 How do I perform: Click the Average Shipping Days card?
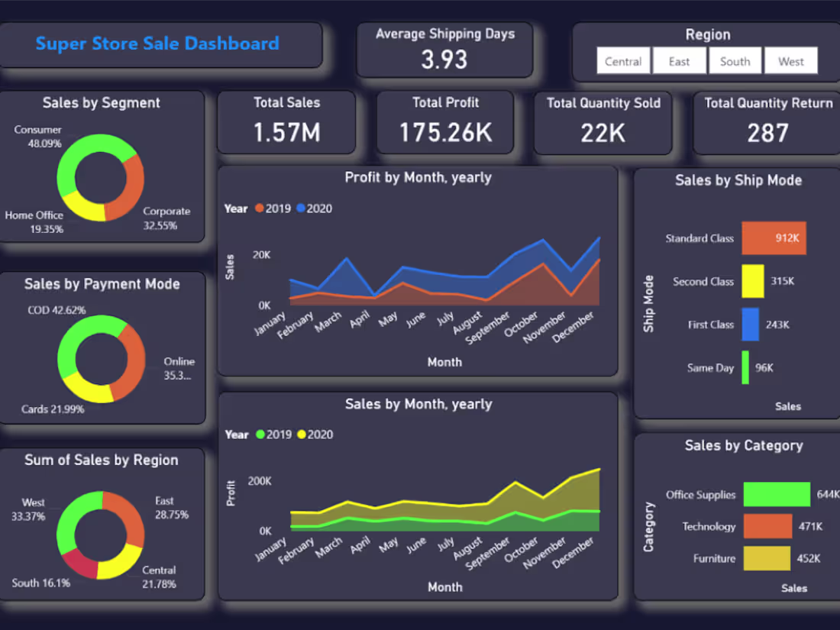coord(445,47)
